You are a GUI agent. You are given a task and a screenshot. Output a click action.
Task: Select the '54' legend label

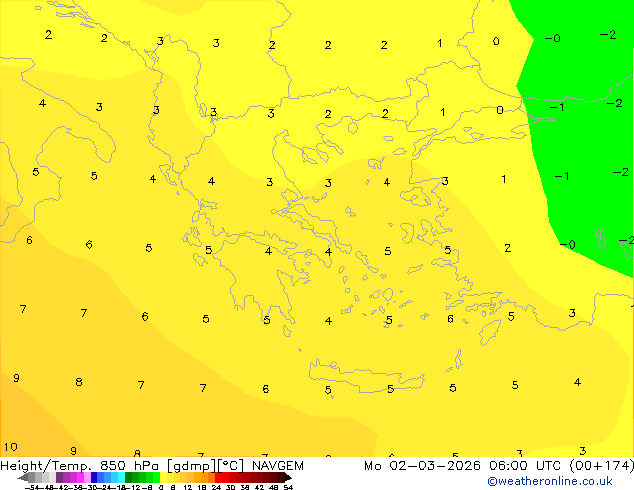[x=289, y=488]
